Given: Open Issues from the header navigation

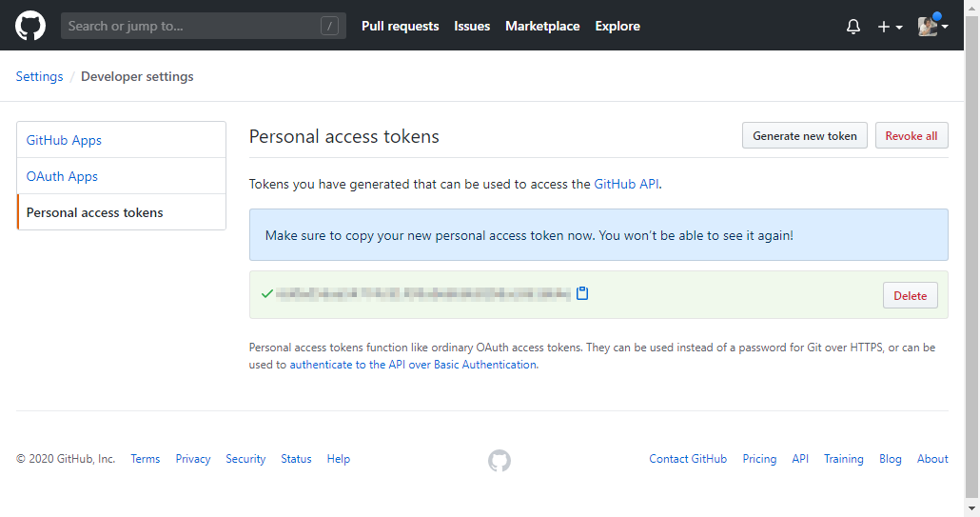Looking at the screenshot, I should 472,26.
